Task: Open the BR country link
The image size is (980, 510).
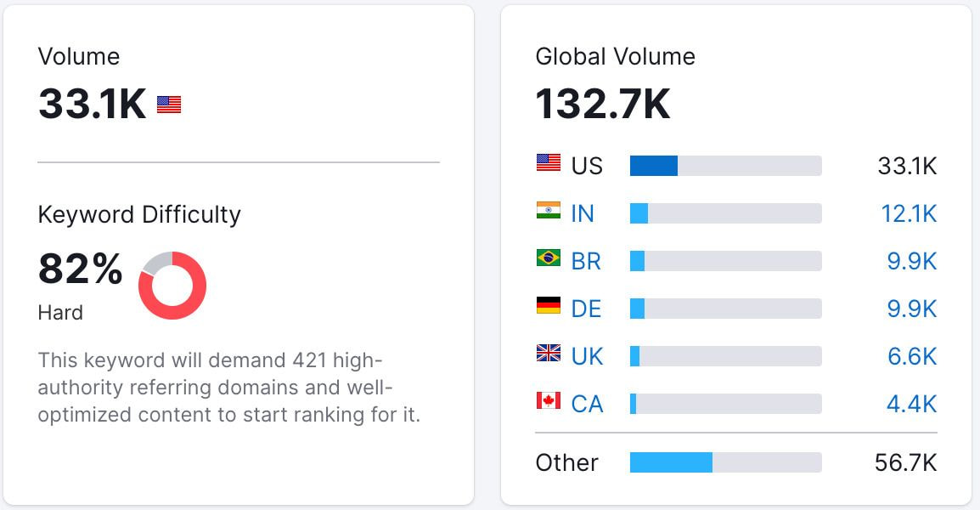Action: click(586, 261)
